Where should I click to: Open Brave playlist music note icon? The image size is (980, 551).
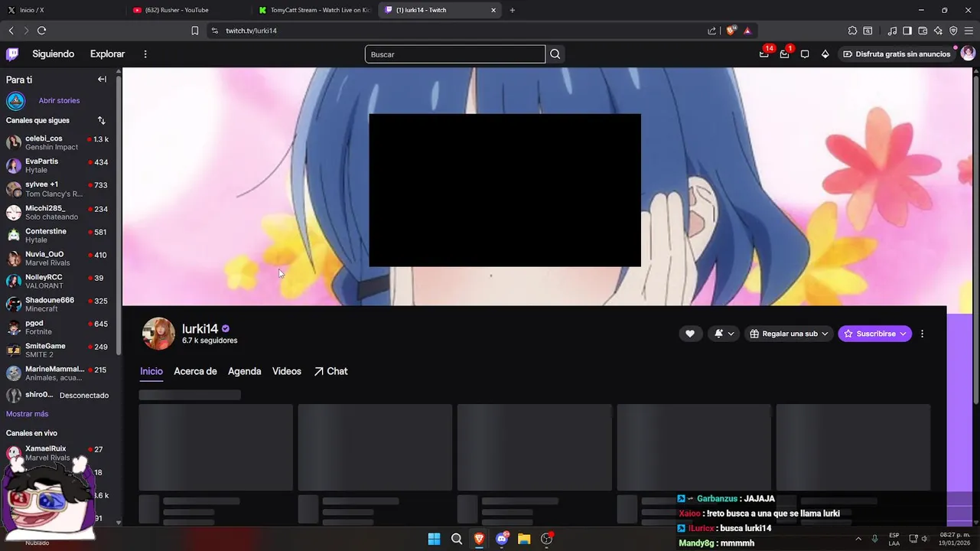pos(892,31)
